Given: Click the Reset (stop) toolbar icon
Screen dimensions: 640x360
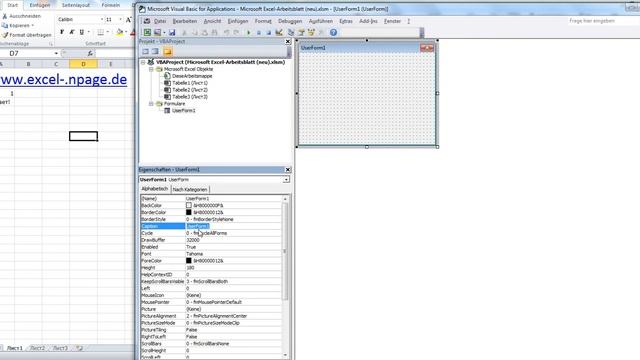Looking at the screenshot, I should coord(269,32).
